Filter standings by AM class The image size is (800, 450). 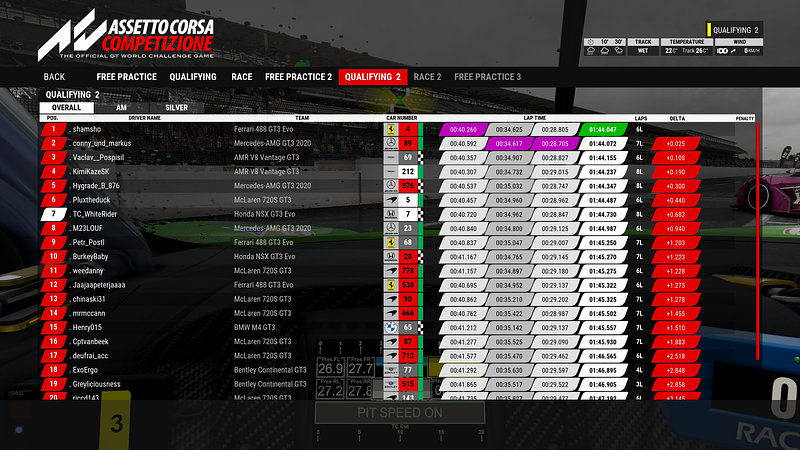pyautogui.click(x=121, y=108)
